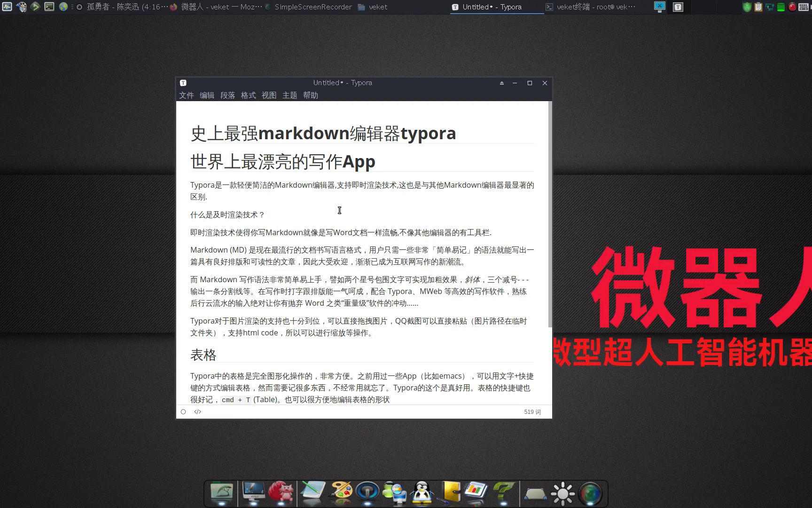Minimize the Typora window

point(515,83)
